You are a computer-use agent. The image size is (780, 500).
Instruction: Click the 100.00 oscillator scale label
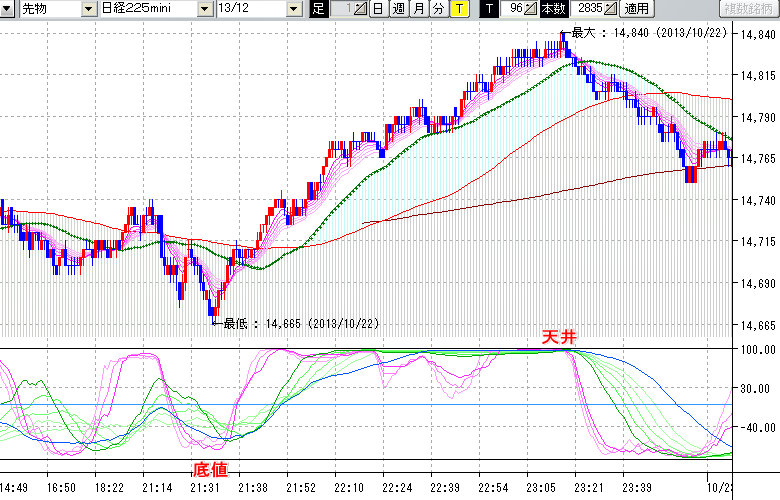758,350
